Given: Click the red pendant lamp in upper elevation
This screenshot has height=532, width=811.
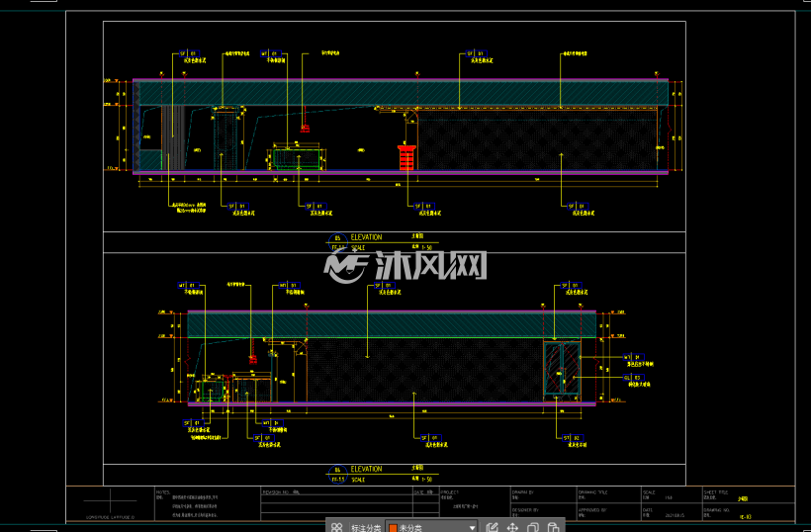Looking at the screenshot, I should click(305, 128).
